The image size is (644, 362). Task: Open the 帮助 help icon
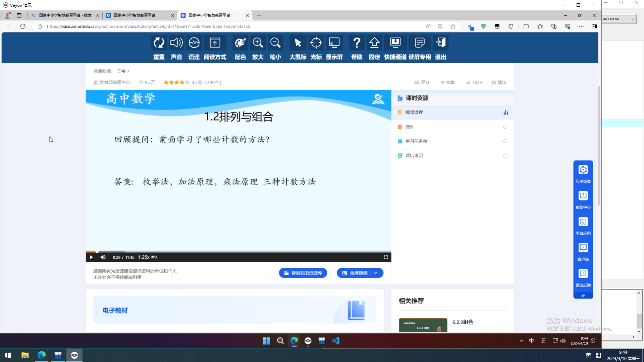(357, 43)
